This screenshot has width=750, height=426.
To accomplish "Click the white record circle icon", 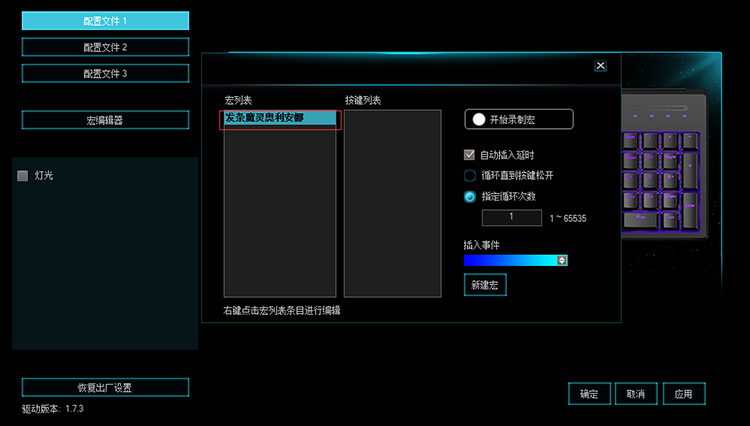I will [479, 120].
